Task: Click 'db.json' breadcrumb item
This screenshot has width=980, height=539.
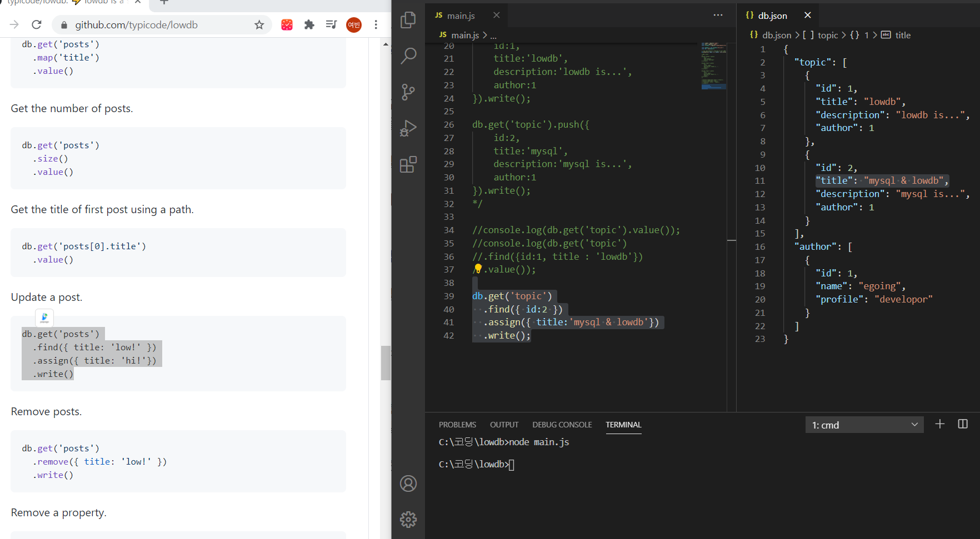Action: (x=777, y=35)
